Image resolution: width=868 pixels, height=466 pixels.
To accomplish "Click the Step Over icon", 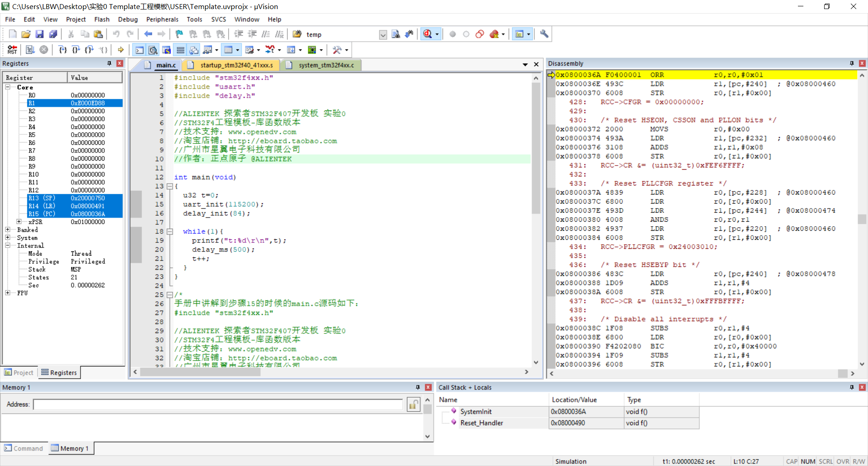I will (76, 50).
